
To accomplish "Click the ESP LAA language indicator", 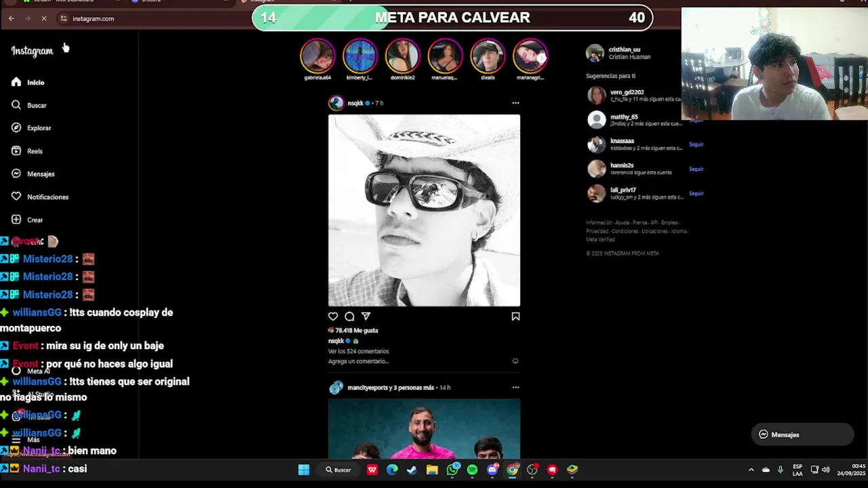I will click(797, 470).
